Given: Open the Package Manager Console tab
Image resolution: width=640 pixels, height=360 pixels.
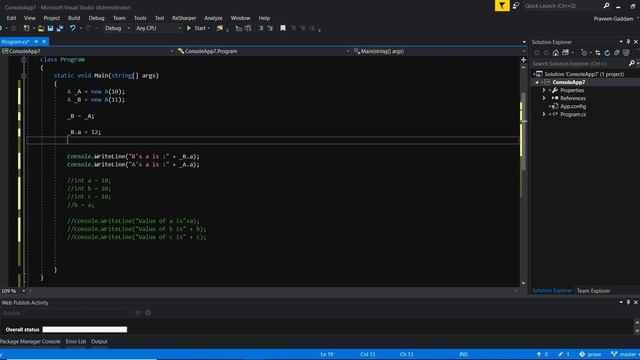Looking at the screenshot, I should point(31,342).
